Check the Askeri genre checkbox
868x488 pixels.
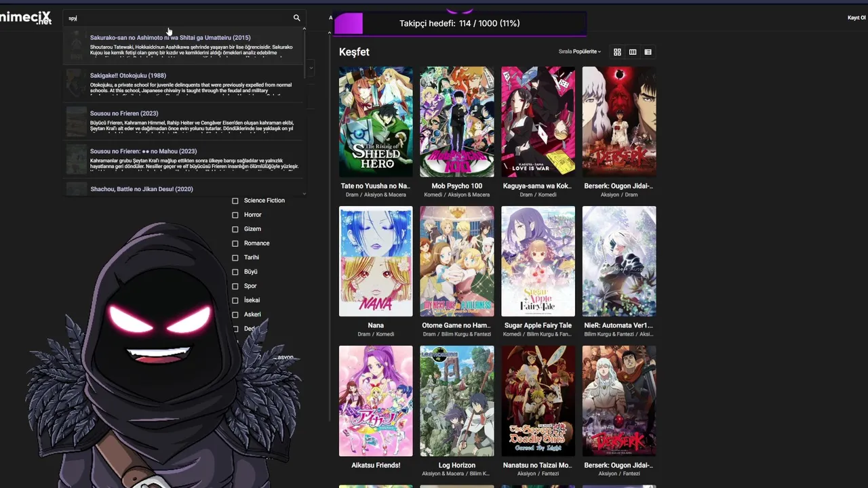click(235, 314)
